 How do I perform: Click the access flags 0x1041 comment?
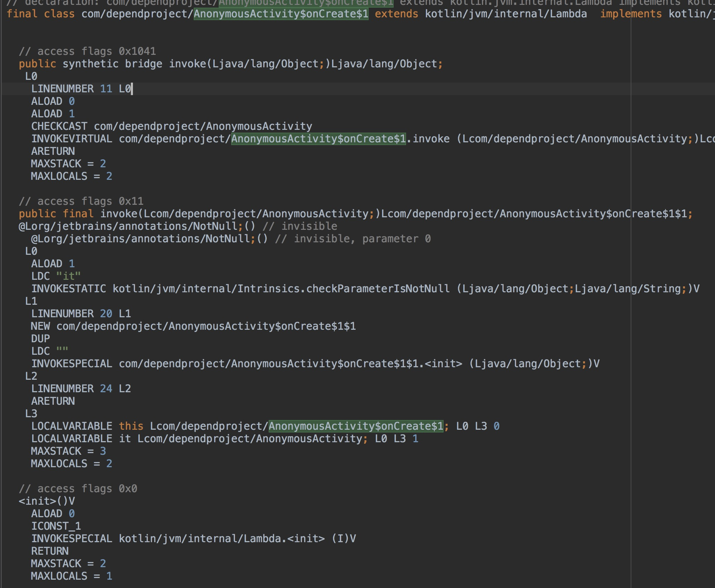[87, 51]
